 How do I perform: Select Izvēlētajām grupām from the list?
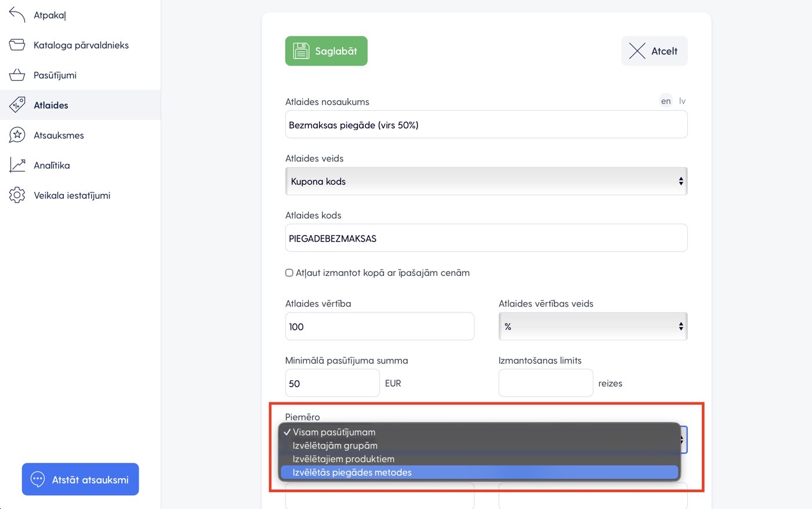(x=335, y=446)
